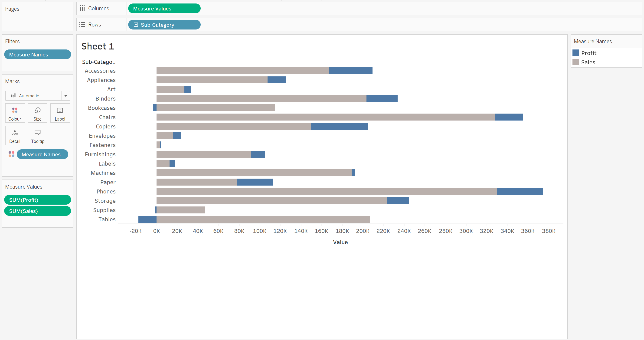The width and height of the screenshot is (644, 340).
Task: Select the Profit color swatch in legend
Action: tap(575, 53)
